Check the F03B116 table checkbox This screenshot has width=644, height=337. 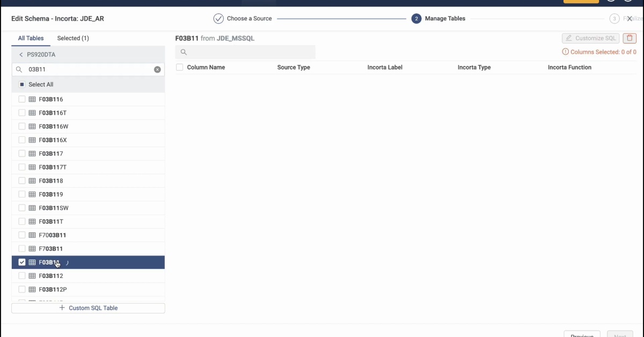(x=22, y=99)
